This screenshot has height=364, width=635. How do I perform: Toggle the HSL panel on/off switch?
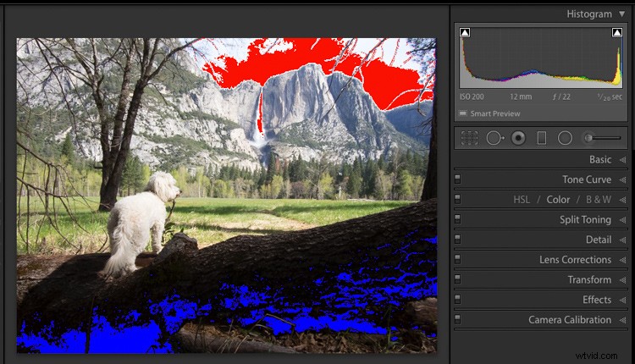coord(457,199)
